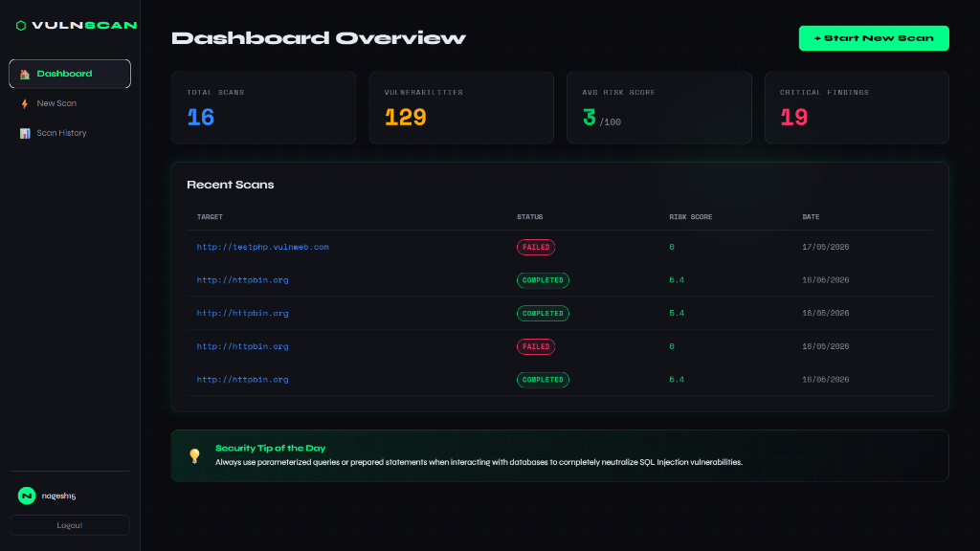Open Scan History in the sidebar
This screenshot has height=551, width=980.
coord(70,133)
